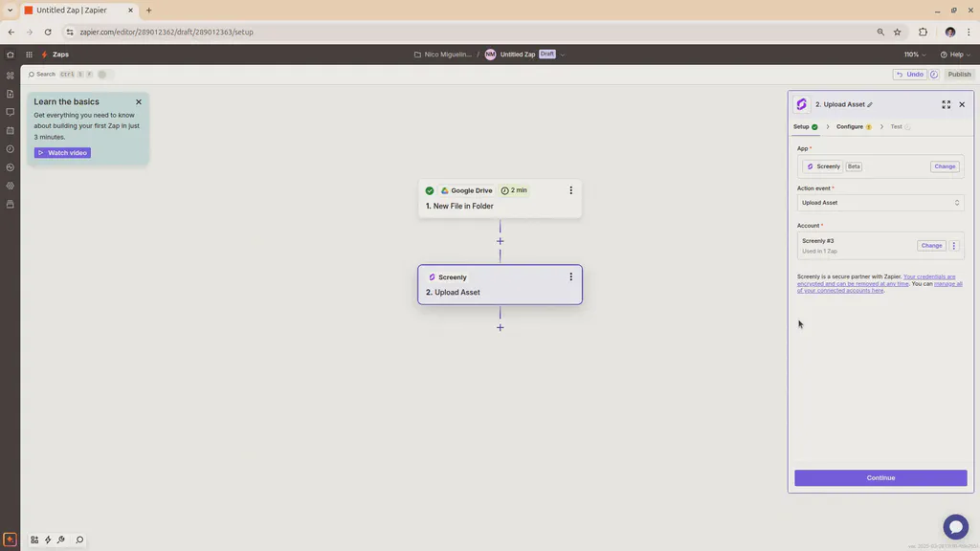Open the Action event dropdown
The width and height of the screenshot is (980, 551).
click(879, 202)
